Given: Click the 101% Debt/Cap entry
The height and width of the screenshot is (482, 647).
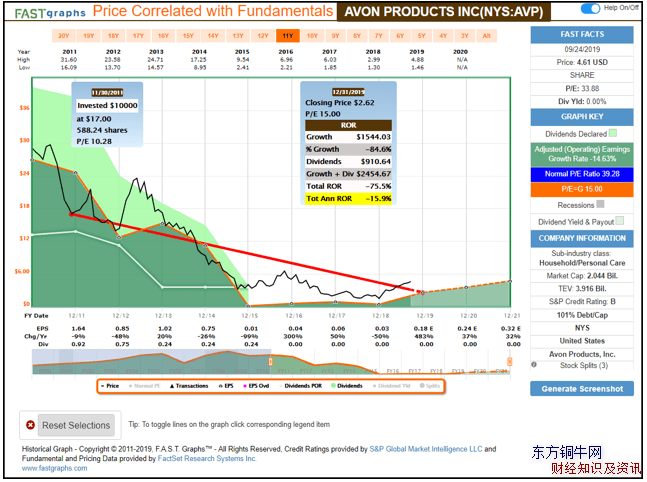Looking at the screenshot, I should click(x=582, y=315).
